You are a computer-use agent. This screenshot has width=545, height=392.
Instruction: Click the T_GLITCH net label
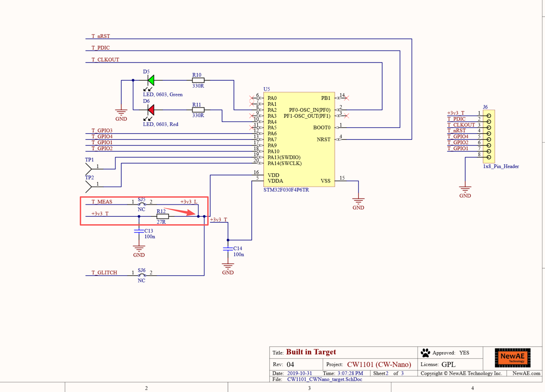(104, 273)
